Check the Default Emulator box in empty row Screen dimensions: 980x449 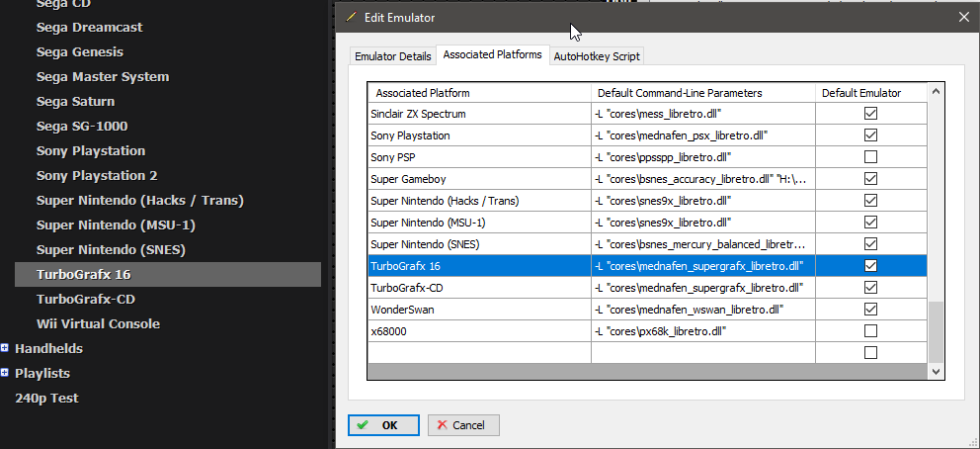tap(870, 353)
